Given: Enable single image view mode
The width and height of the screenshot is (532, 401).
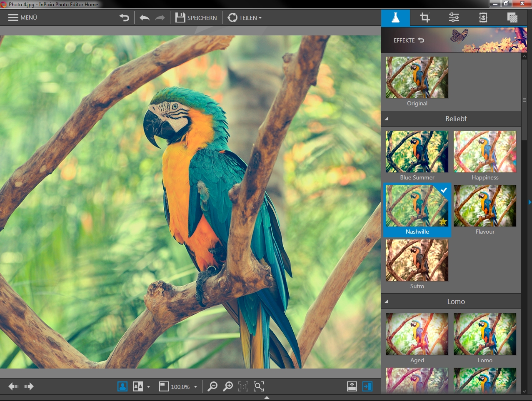Looking at the screenshot, I should click(x=122, y=386).
